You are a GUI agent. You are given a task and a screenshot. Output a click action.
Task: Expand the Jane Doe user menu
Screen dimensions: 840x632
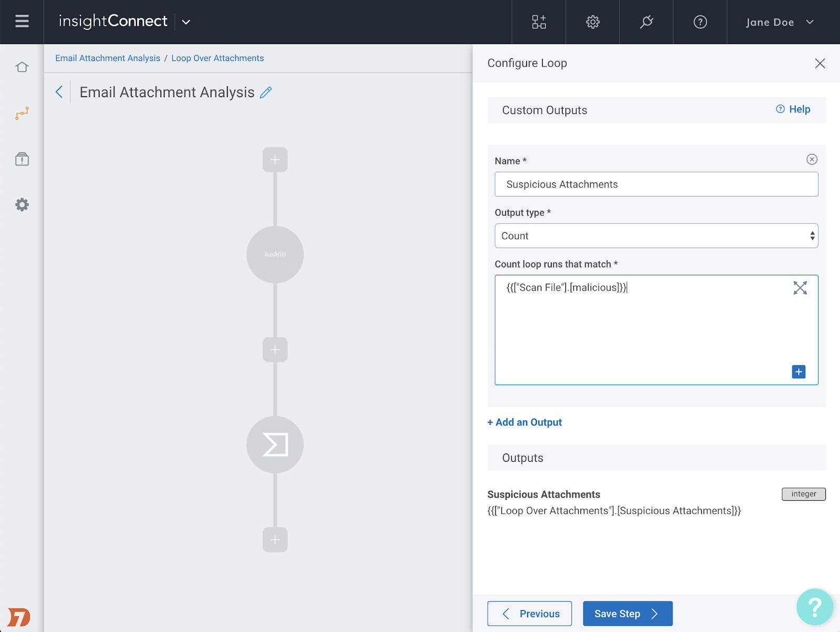(780, 22)
